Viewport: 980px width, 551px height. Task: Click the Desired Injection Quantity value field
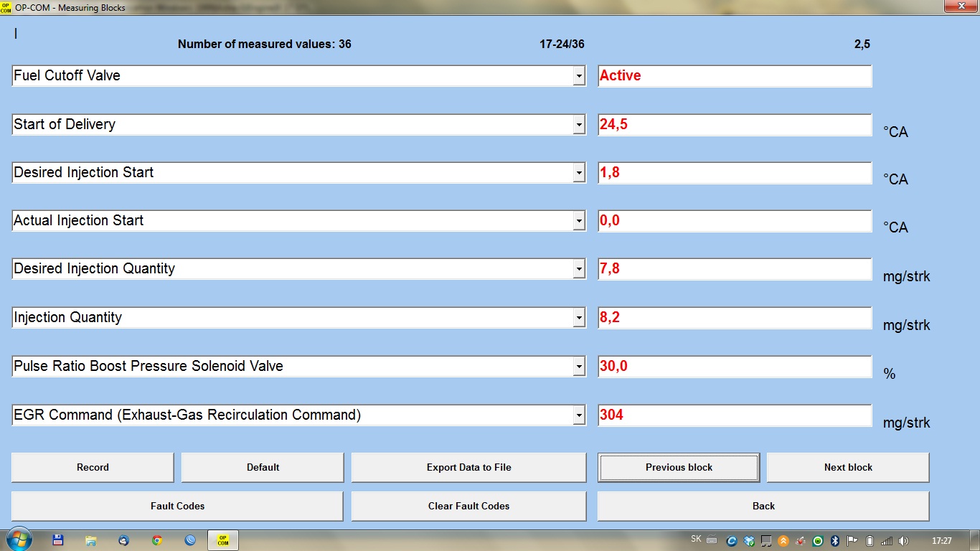click(x=735, y=269)
